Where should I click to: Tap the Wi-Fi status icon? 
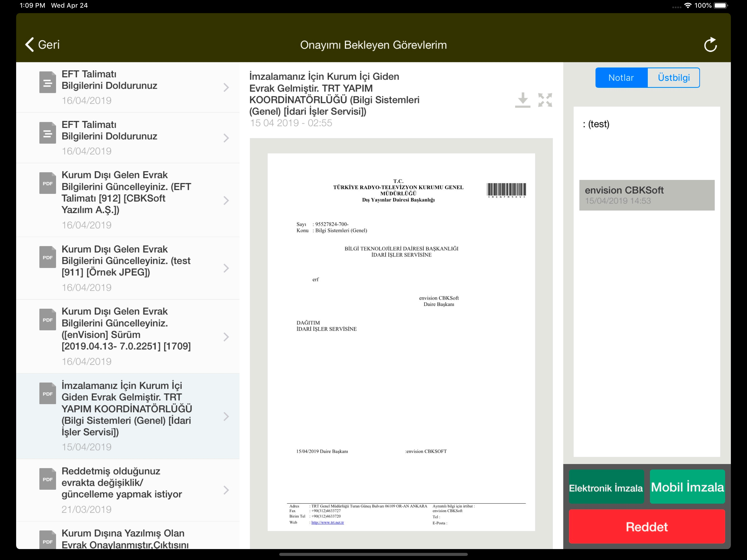click(x=688, y=5)
